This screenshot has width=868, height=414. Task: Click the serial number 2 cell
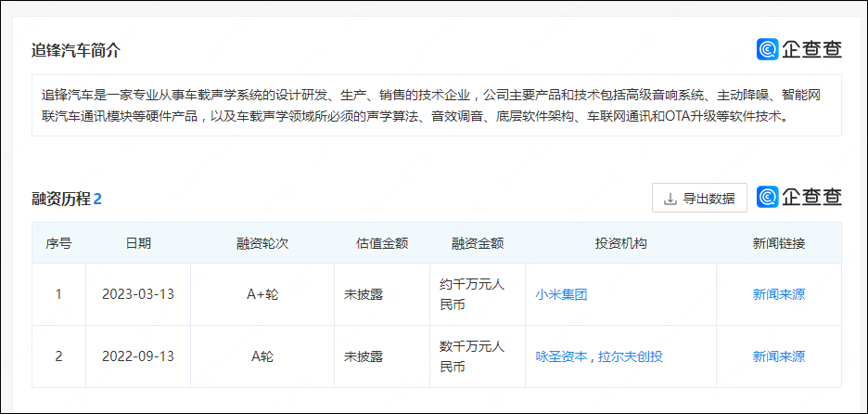[x=58, y=356]
